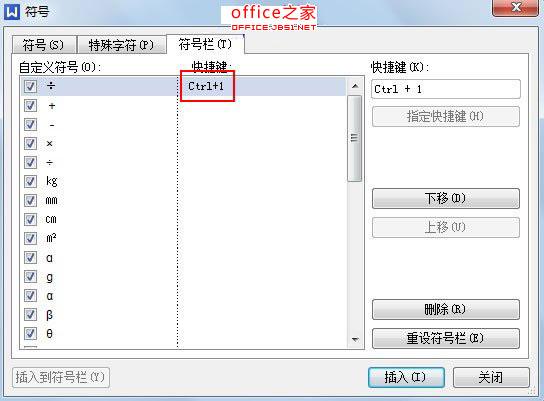Open the 特殊字符(P) tab

tap(121, 45)
